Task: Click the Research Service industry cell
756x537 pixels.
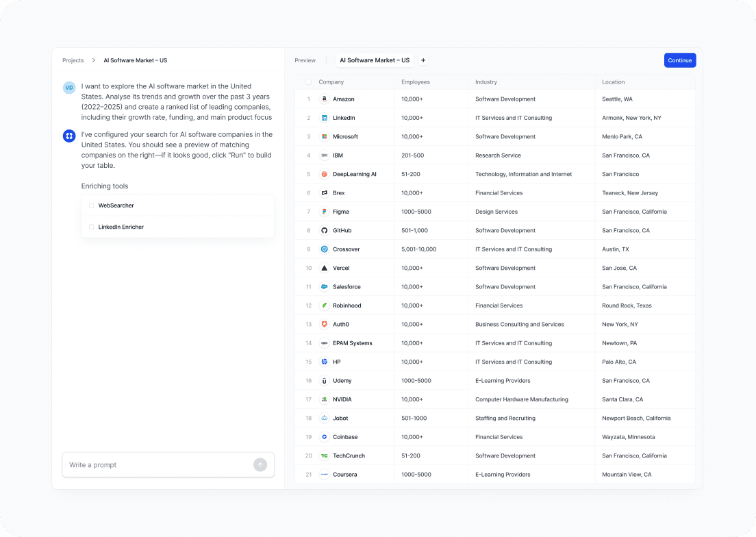Action: pyautogui.click(x=498, y=155)
